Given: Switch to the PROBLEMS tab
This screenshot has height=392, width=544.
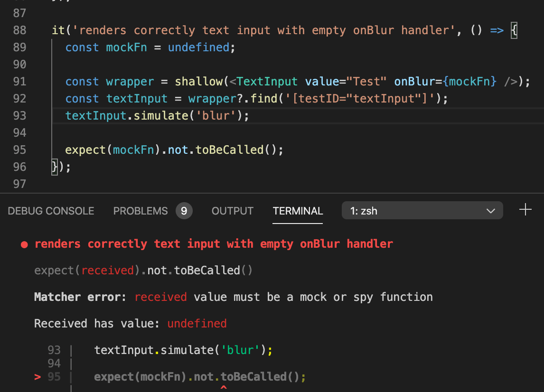Looking at the screenshot, I should pos(141,211).
